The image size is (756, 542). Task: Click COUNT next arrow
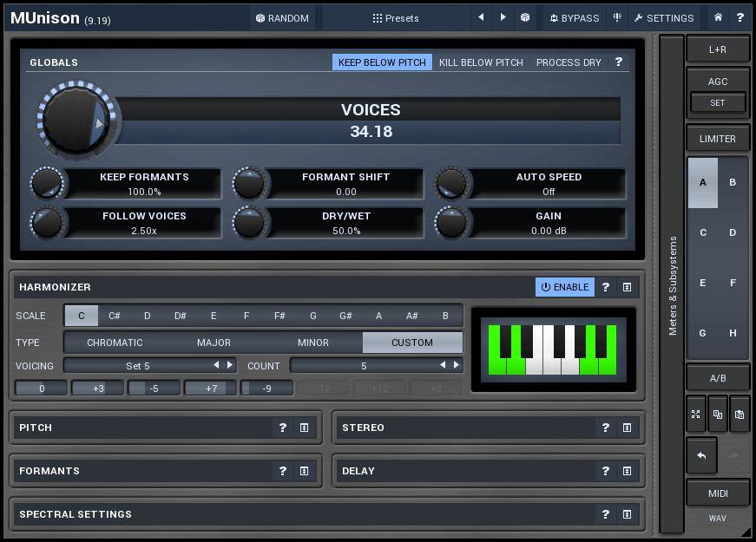pos(456,365)
